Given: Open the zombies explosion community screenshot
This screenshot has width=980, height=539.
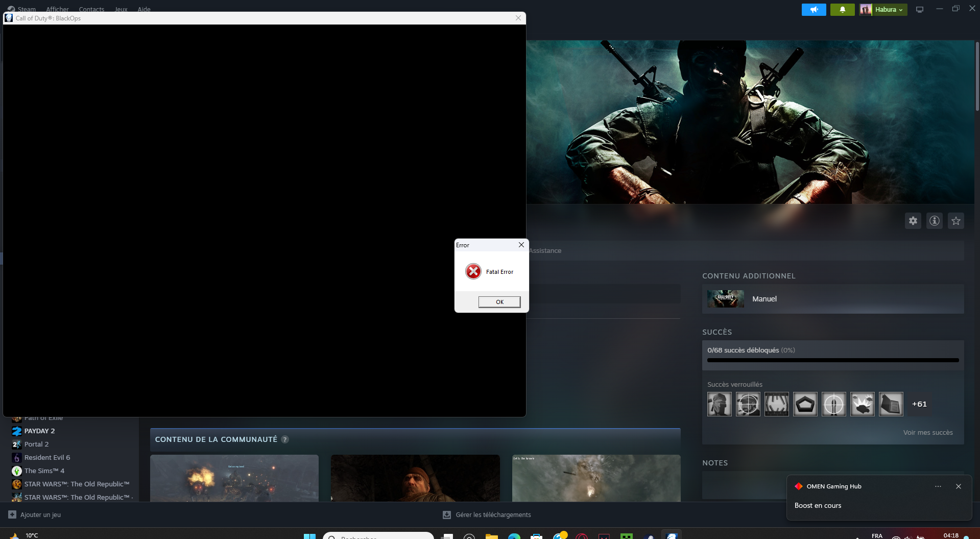Looking at the screenshot, I should [234, 478].
